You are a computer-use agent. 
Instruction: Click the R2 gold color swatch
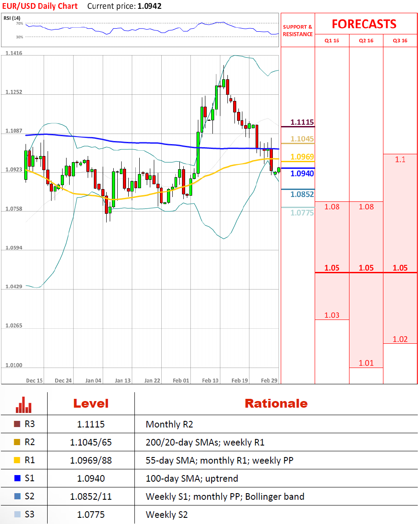17,442
